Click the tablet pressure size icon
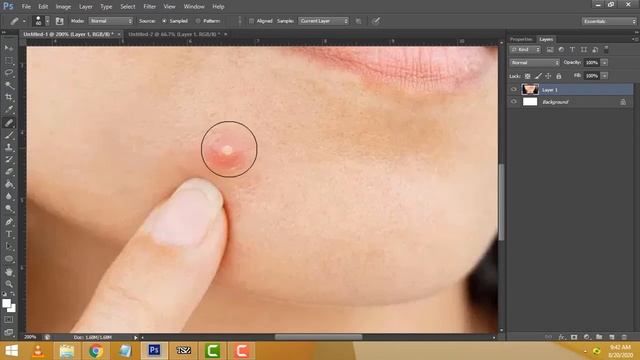Image resolution: width=640 pixels, height=360 pixels. (x=376, y=21)
